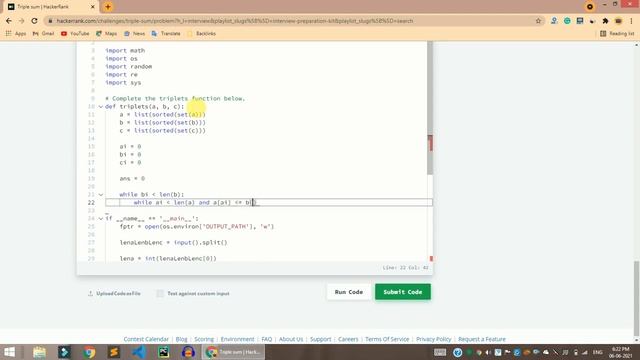640x360 pixels.
Task: Open the About Us footer link
Action: (x=291, y=339)
